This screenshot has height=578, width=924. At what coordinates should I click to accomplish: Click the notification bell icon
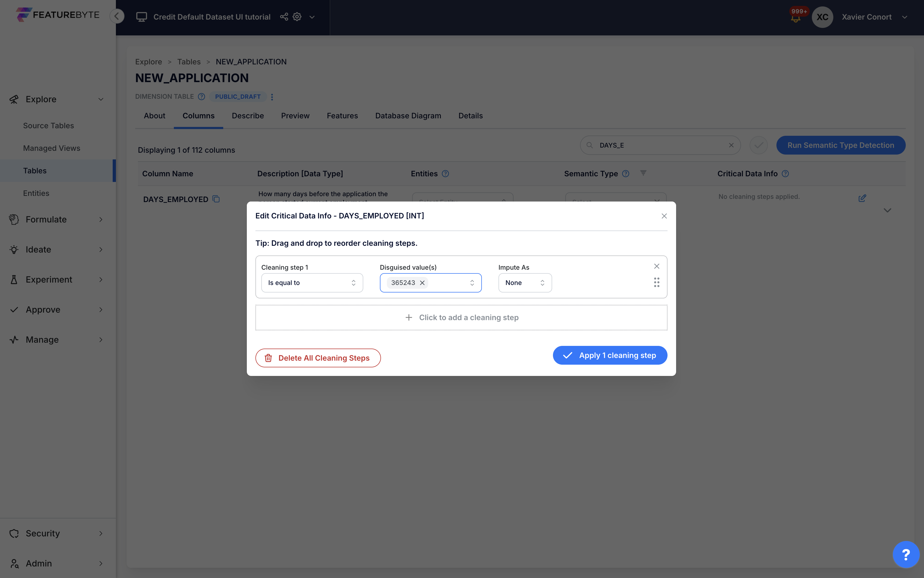[795, 18]
